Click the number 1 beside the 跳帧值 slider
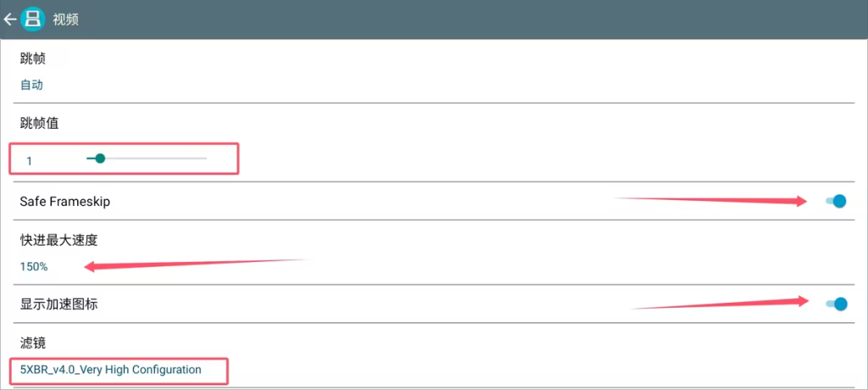 click(x=30, y=160)
